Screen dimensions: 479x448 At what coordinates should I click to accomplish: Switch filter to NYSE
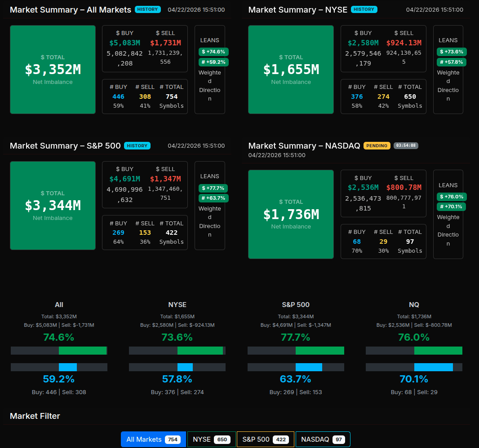[211, 439]
